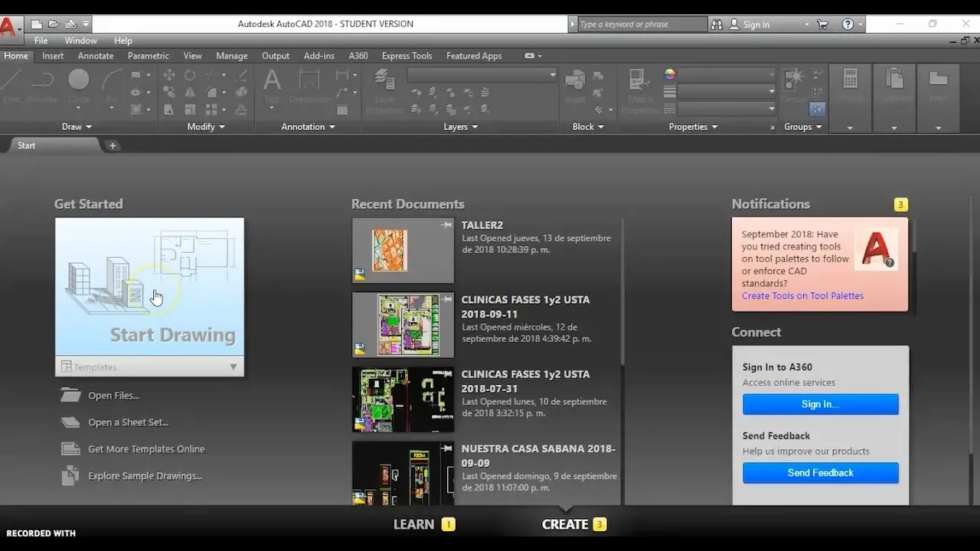Open NUESTRA CASA SABANA drawing thumbnail
Screen dimensions: 980x551
point(403,472)
